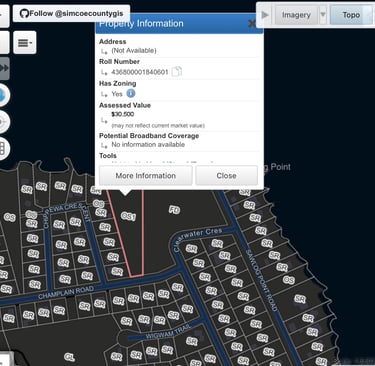Click the (Not Available) address value
This screenshot has height=366, width=375.
(x=134, y=50)
